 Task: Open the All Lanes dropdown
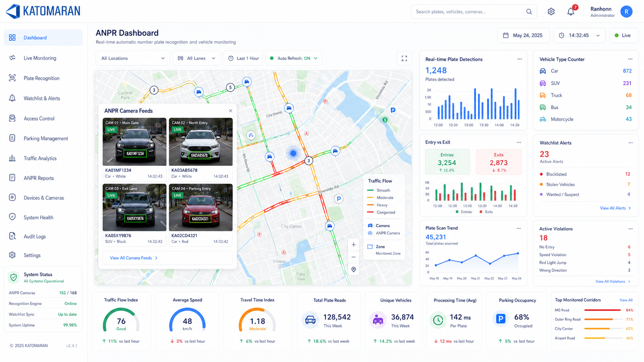click(196, 58)
